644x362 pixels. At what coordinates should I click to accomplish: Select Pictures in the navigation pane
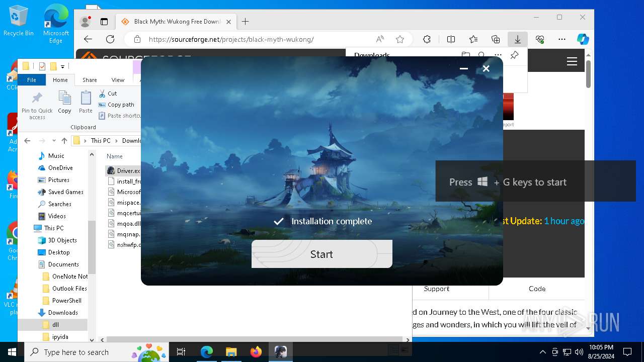[59, 180]
